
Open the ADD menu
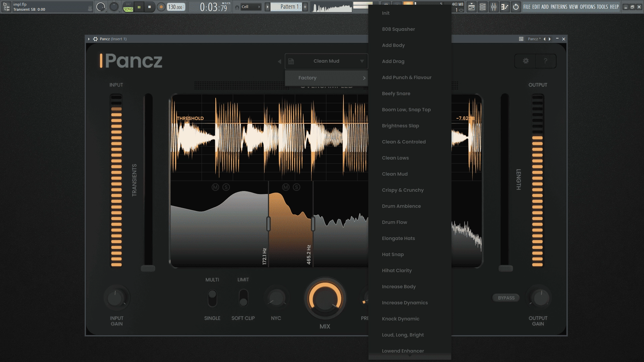pos(545,7)
